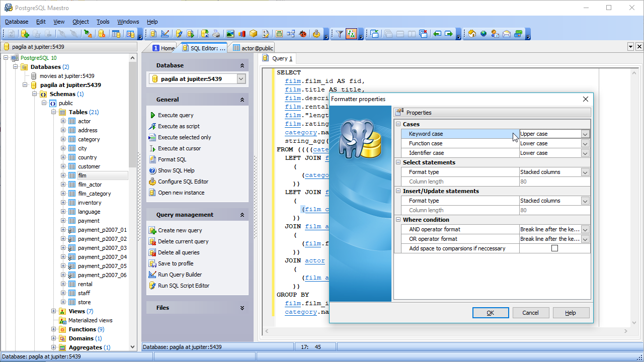Collapse the Cases property group

coord(398,124)
